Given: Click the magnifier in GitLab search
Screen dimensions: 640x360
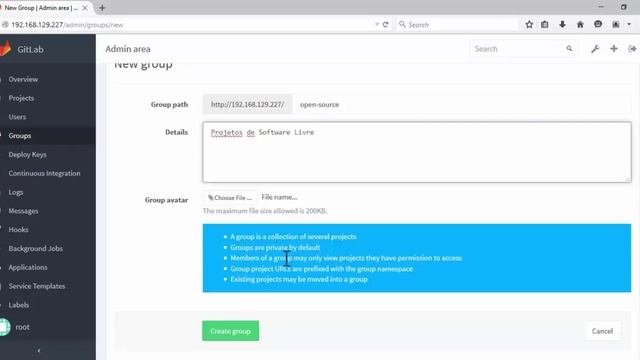Looking at the screenshot, I should [569, 49].
